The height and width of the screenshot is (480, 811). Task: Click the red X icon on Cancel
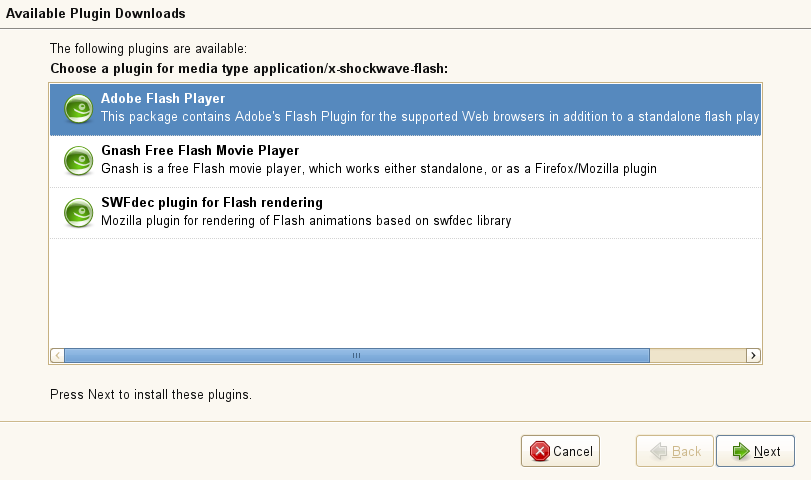click(540, 452)
